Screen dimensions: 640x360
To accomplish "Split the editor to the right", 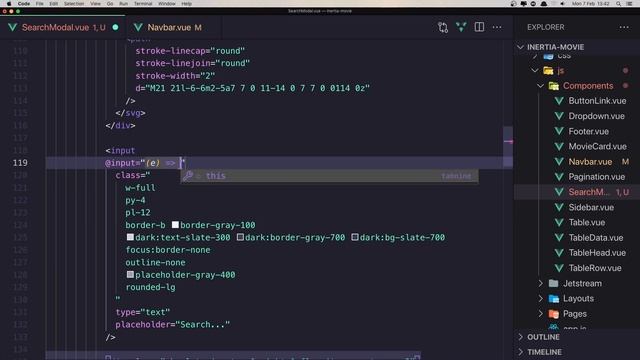I will point(479,27).
